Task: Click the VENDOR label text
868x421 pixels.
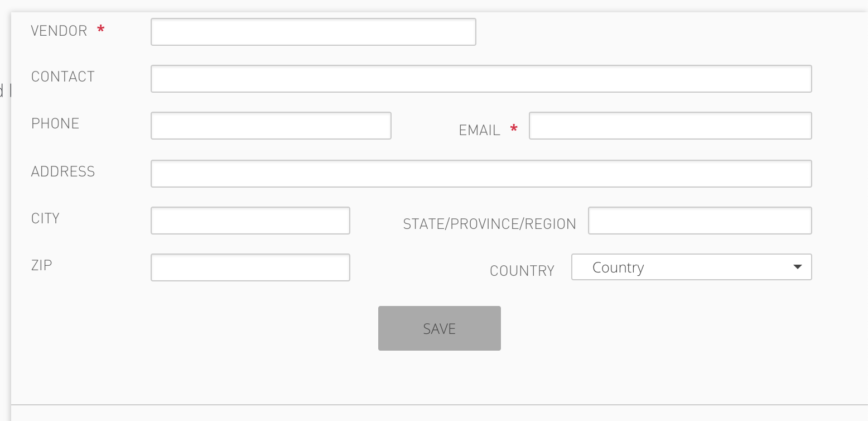Action: point(59,31)
